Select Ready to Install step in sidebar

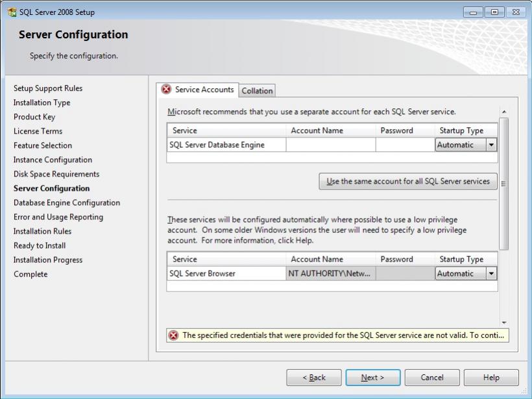[40, 245]
